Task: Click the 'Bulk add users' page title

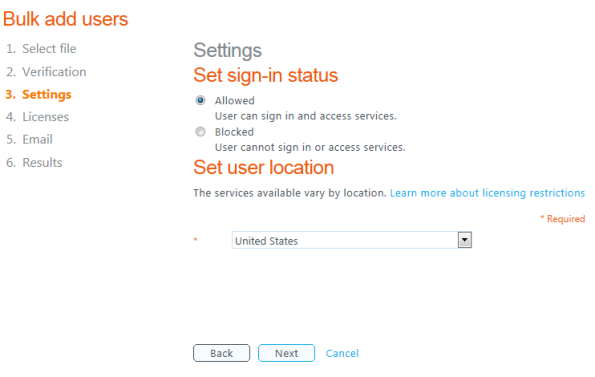Action: point(66,19)
